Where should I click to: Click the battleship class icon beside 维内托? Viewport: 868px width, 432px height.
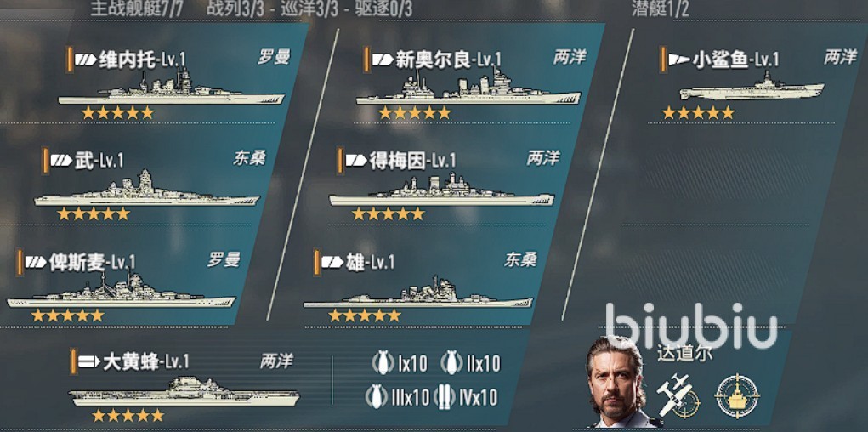pyautogui.click(x=85, y=60)
